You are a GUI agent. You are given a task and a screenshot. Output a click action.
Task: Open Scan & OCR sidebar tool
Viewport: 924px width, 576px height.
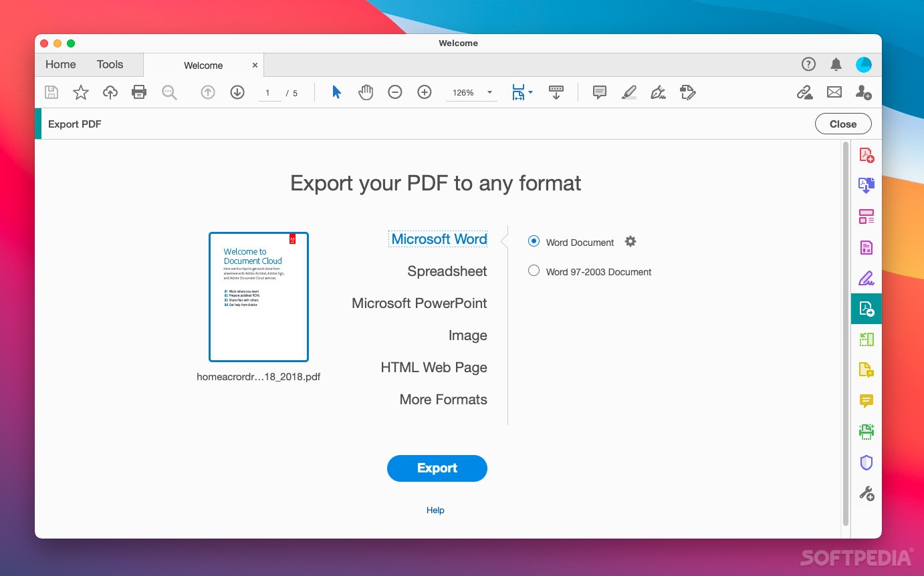[867, 432]
